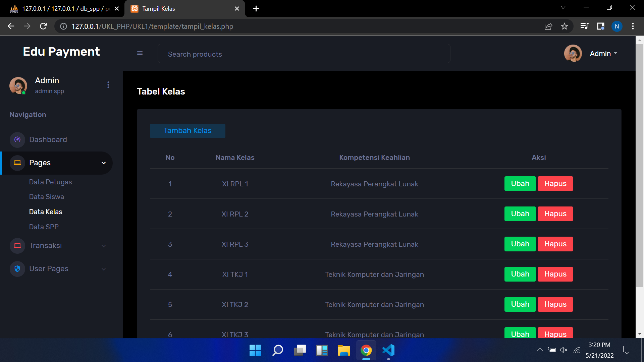644x362 pixels.
Task: Switch to the phpMyAdmin db_spp tab
Action: [x=62, y=8]
